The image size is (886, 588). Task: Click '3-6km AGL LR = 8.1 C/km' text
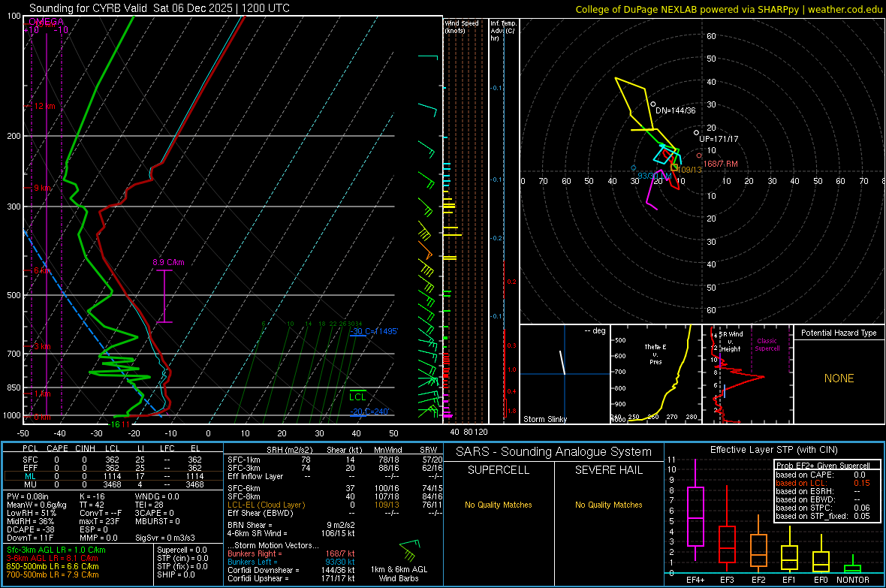[x=52, y=558]
